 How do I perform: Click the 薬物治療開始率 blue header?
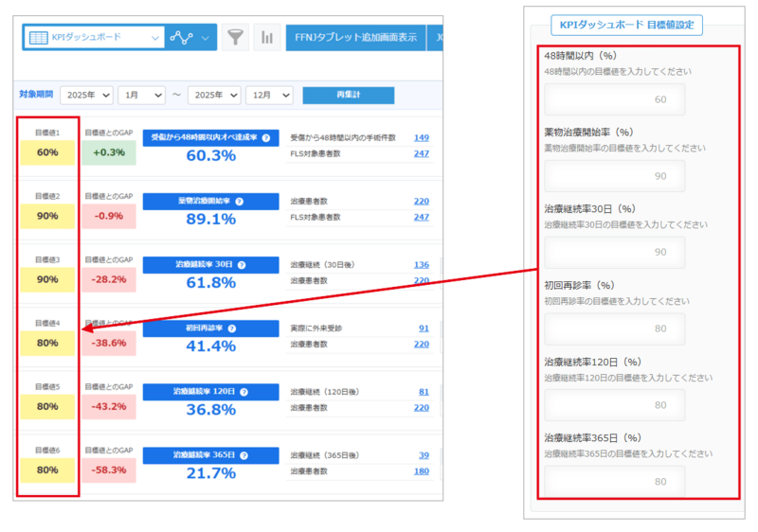tap(210, 202)
